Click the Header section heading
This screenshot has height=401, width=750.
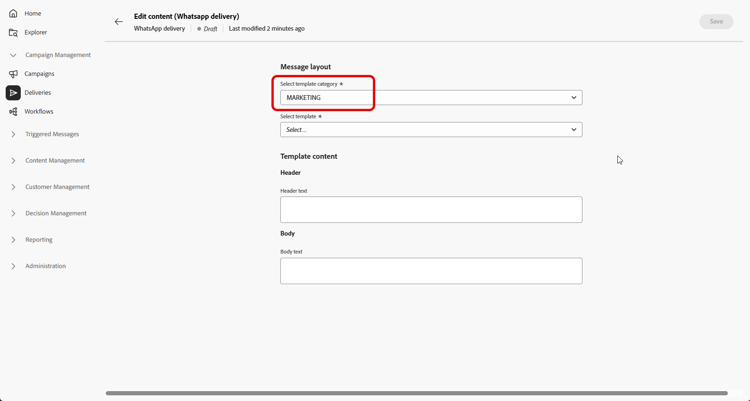click(x=290, y=172)
